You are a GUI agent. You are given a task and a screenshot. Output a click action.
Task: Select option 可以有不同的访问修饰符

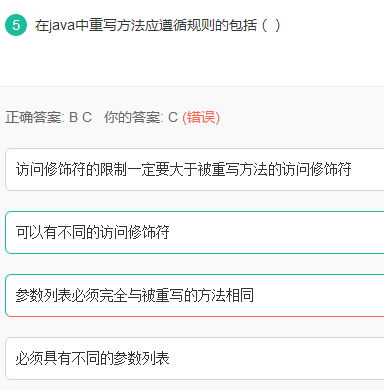[x=195, y=232]
